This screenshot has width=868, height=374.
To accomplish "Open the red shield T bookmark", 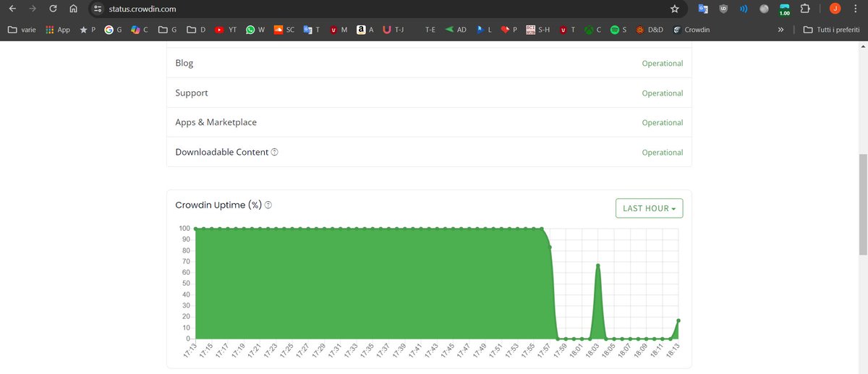I will 567,30.
